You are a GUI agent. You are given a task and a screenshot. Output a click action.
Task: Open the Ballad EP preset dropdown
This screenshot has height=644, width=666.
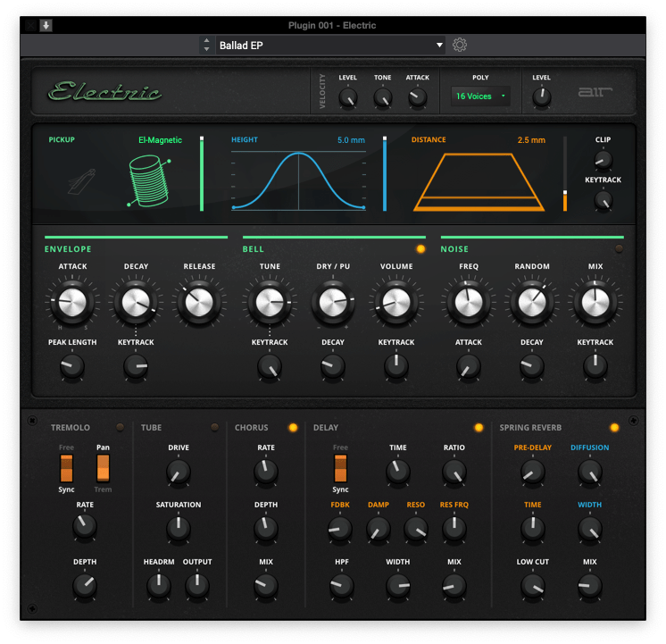(x=330, y=45)
